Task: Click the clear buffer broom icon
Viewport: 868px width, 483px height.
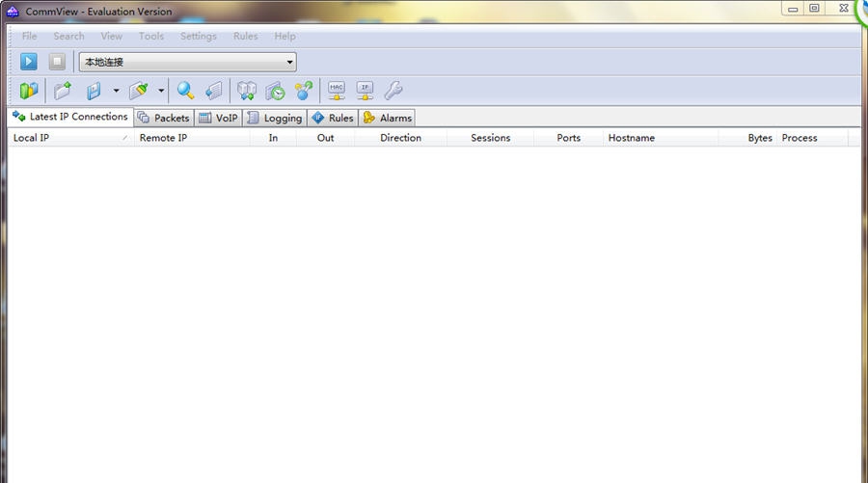Action: (138, 91)
